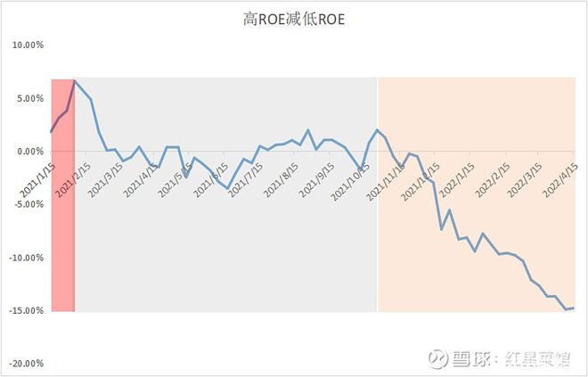Click the 2021/1/15 date axis label

click(x=37, y=180)
